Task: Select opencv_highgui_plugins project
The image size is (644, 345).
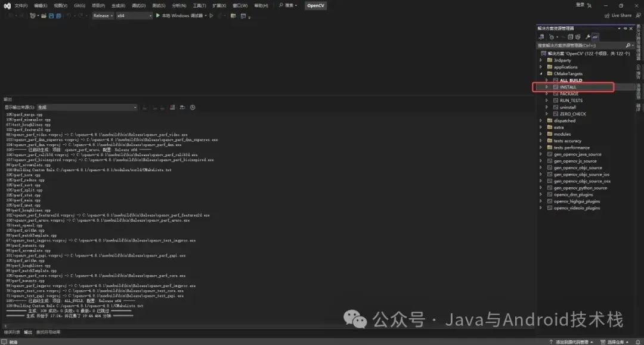Action: pos(576,201)
